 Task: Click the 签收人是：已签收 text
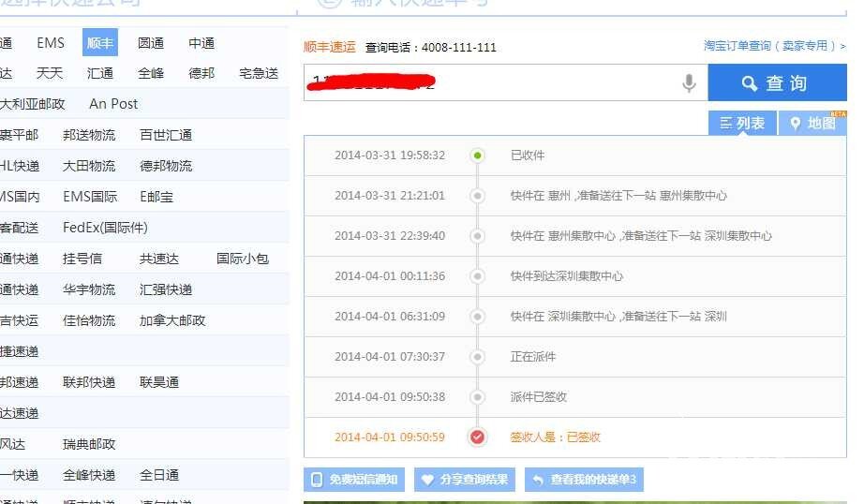[x=555, y=437]
